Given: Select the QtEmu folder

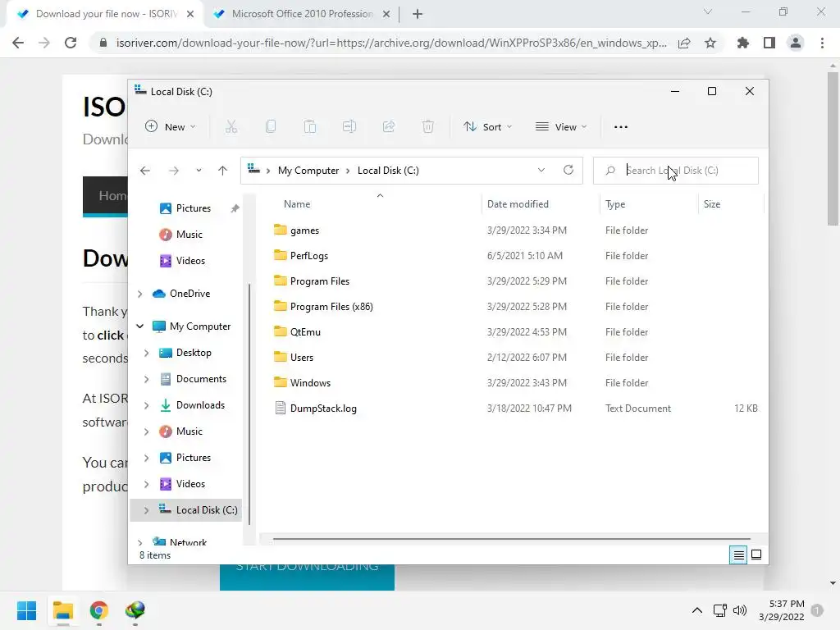Looking at the screenshot, I should 305,332.
